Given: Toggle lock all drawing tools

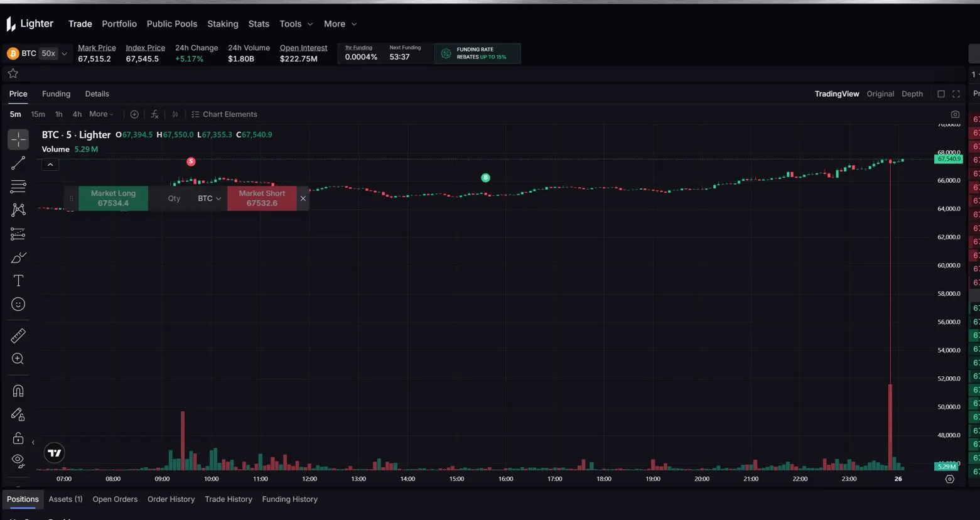Looking at the screenshot, I should 18,438.
